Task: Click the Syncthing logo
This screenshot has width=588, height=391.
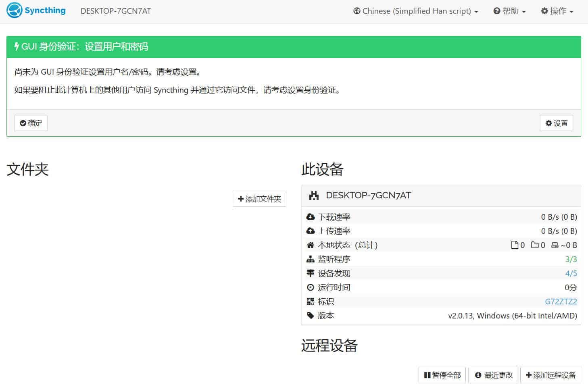Action: coord(14,10)
